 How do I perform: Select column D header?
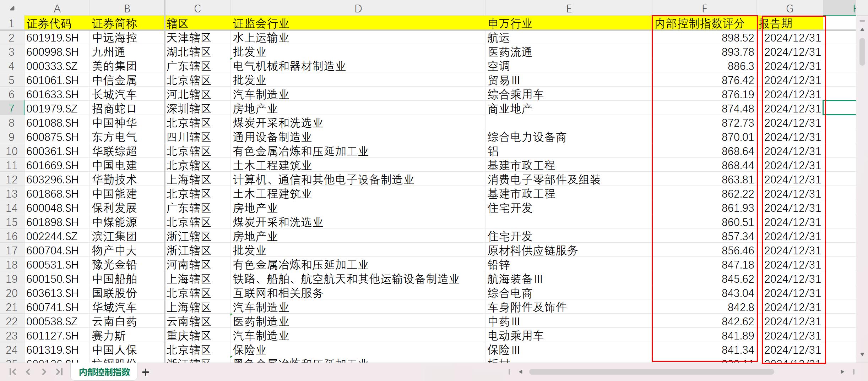click(358, 9)
